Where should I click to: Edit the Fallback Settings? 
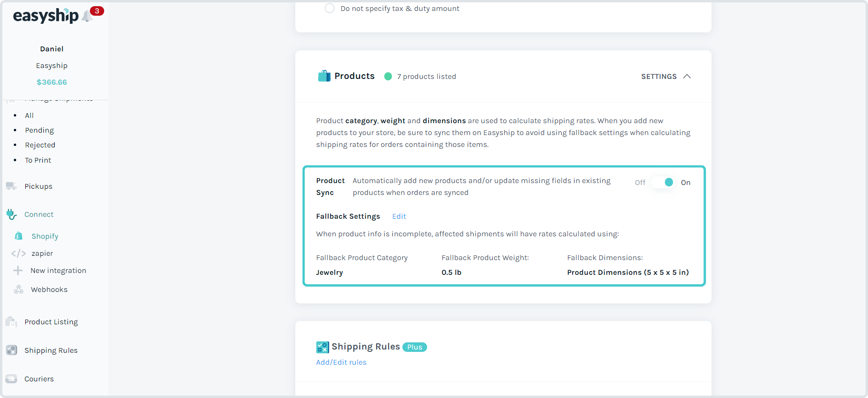point(399,216)
